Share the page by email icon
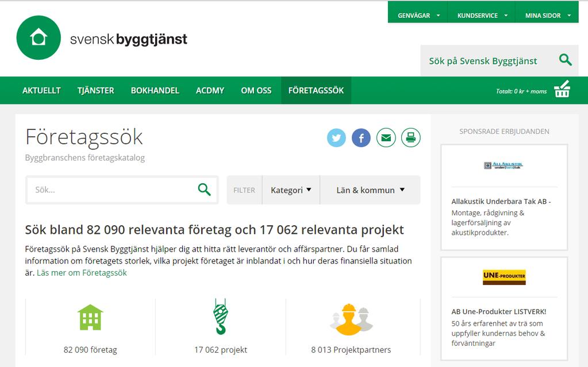Viewport: 588px width, 367px height. click(386, 138)
